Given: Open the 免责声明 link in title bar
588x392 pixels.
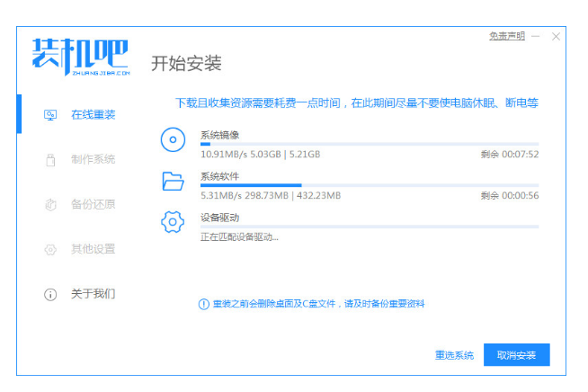Looking at the screenshot, I should tap(506, 36).
